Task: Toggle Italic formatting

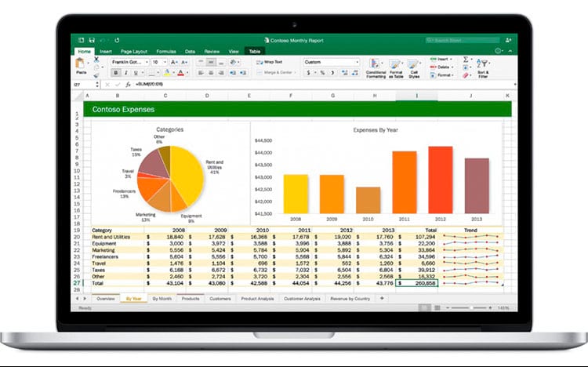Action: [x=125, y=73]
